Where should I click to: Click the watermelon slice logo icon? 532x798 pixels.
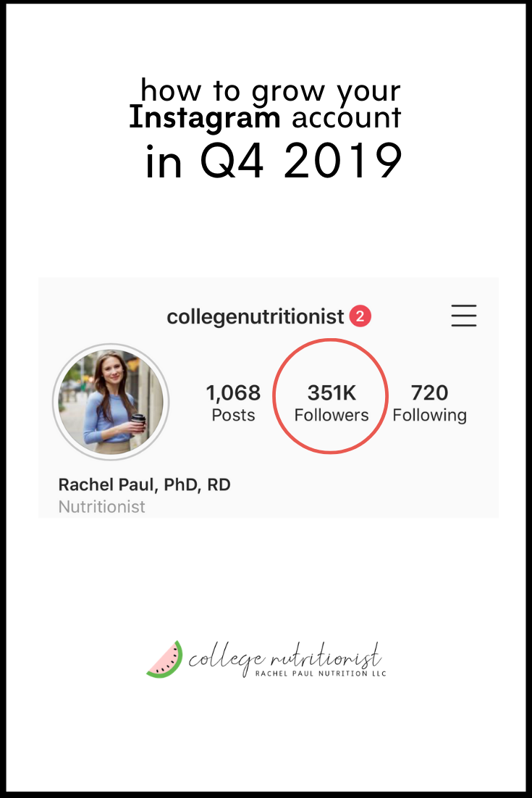[164, 659]
